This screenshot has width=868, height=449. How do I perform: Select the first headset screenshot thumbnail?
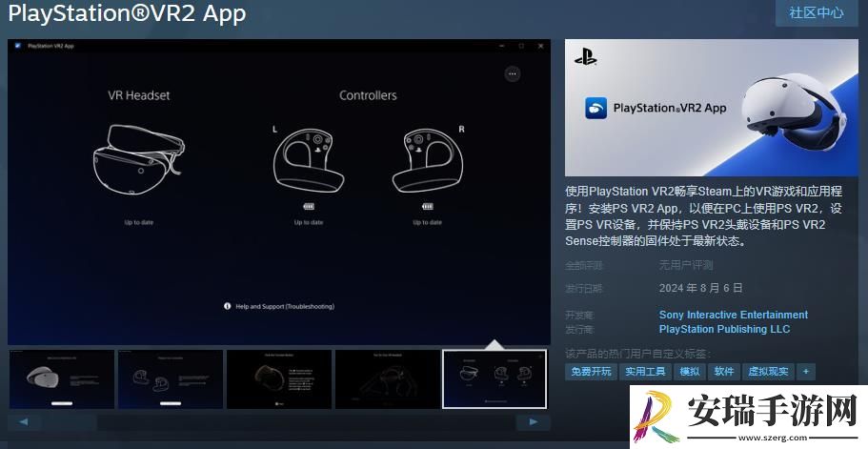61,379
